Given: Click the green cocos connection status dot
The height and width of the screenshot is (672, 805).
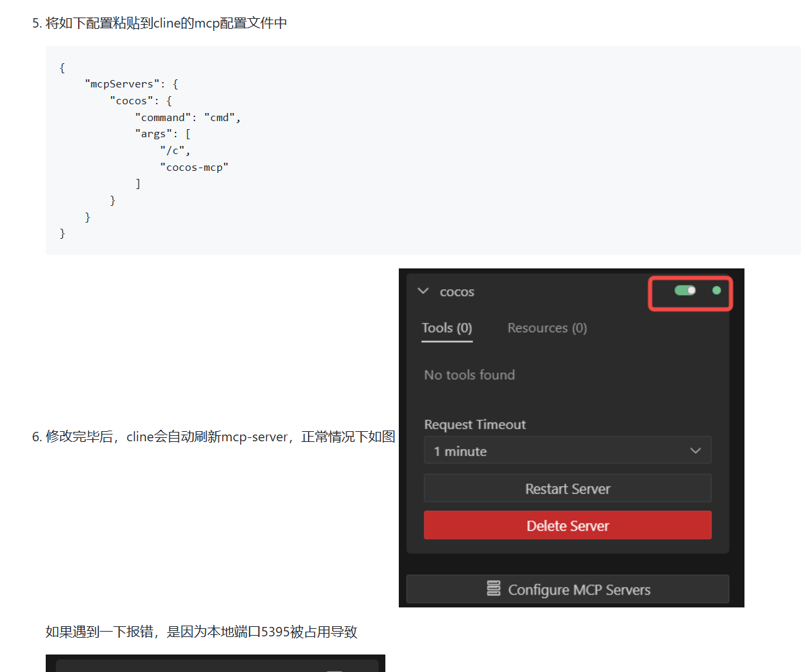Looking at the screenshot, I should coord(717,291).
